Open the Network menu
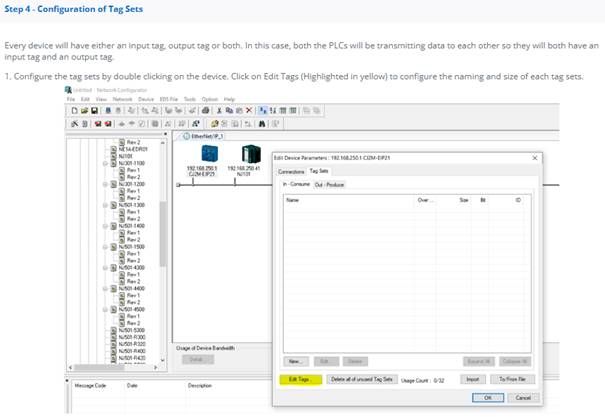This screenshot has height=417, width=605. tap(122, 99)
